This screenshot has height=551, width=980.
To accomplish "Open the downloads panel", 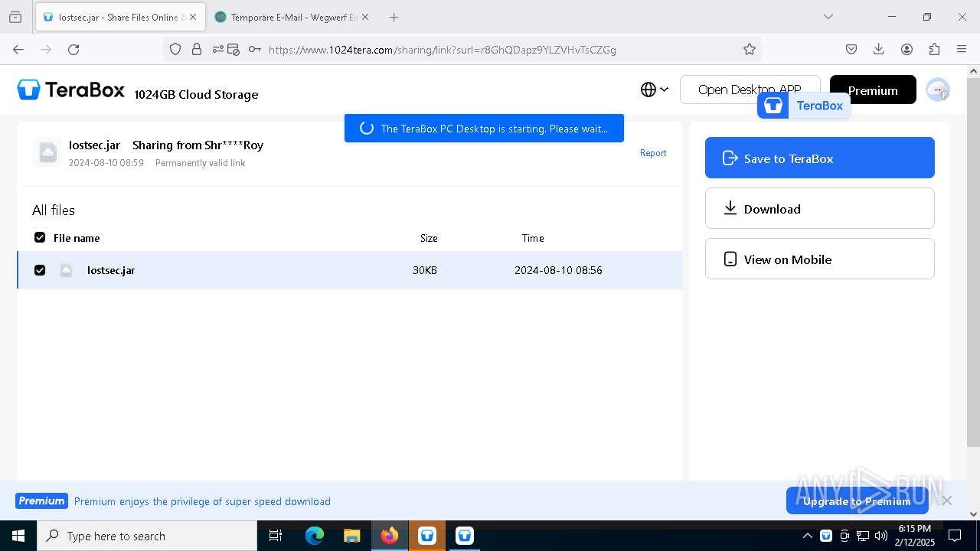I will (879, 49).
